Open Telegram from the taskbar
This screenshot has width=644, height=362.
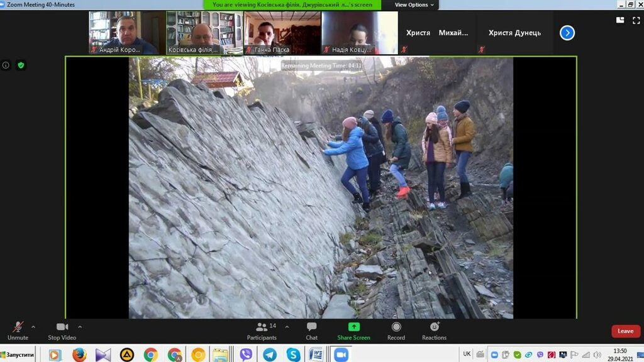(270, 354)
